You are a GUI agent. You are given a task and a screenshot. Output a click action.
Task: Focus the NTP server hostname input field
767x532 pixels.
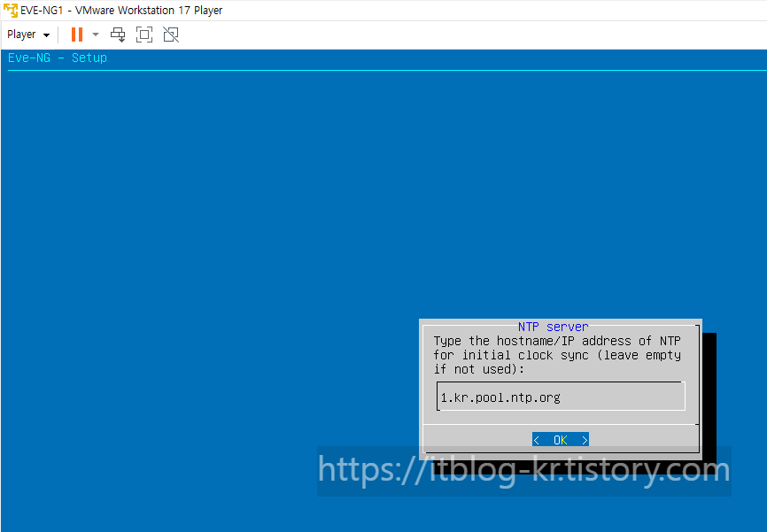coord(561,397)
